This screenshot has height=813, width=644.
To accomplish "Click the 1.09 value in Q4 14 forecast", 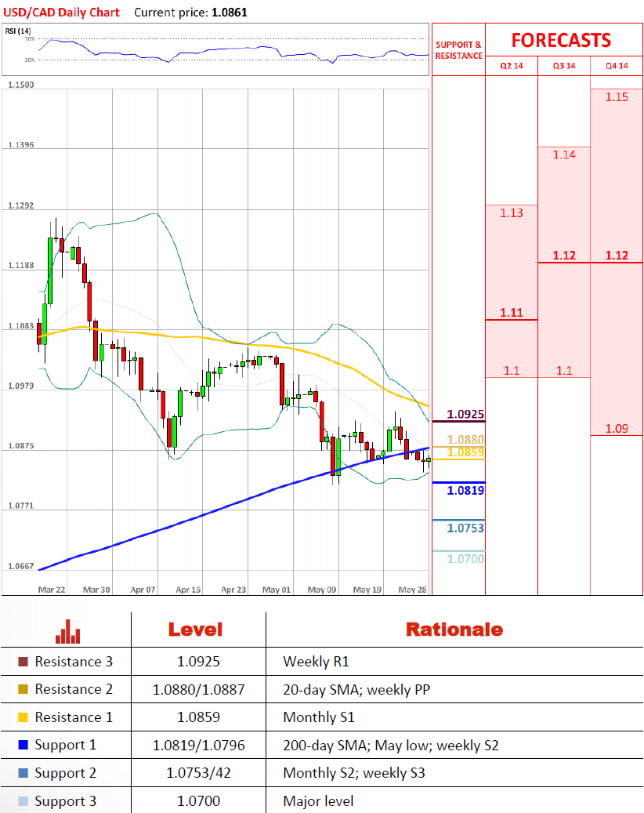I will coord(617,428).
